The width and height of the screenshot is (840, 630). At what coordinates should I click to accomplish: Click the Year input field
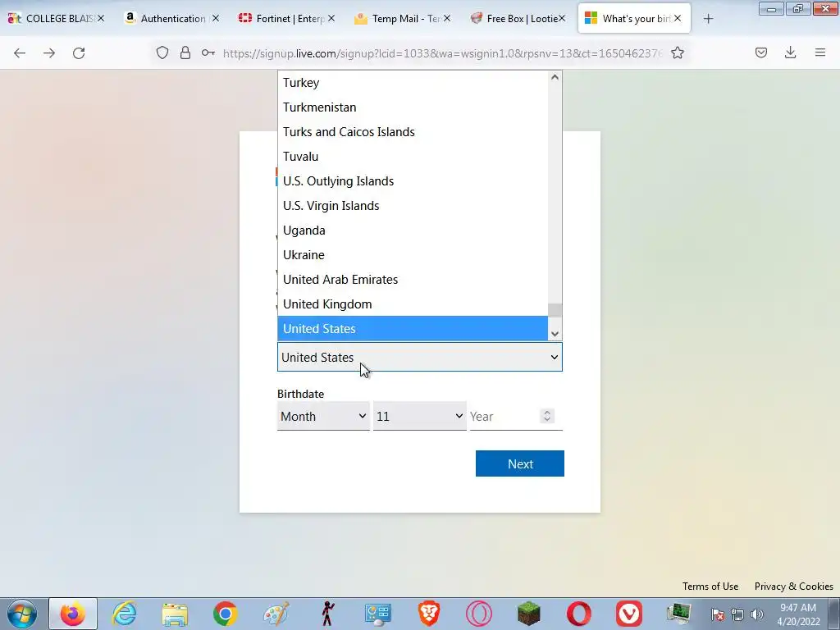(x=516, y=416)
